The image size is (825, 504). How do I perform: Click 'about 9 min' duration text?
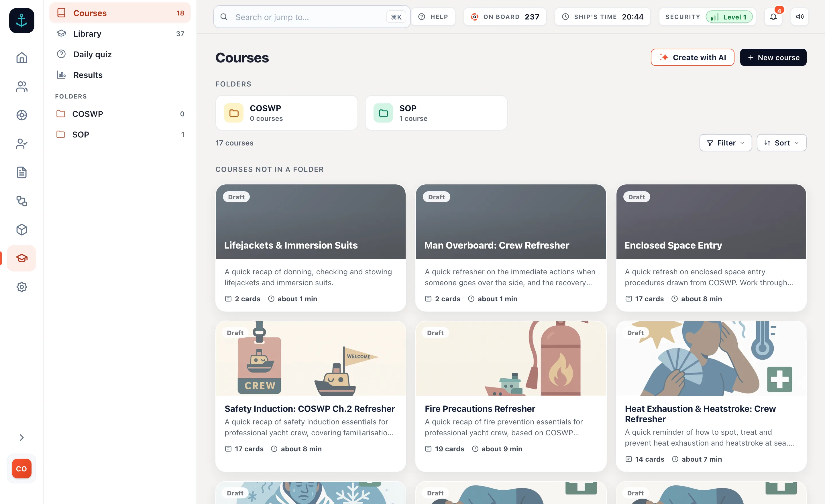pos(502,449)
